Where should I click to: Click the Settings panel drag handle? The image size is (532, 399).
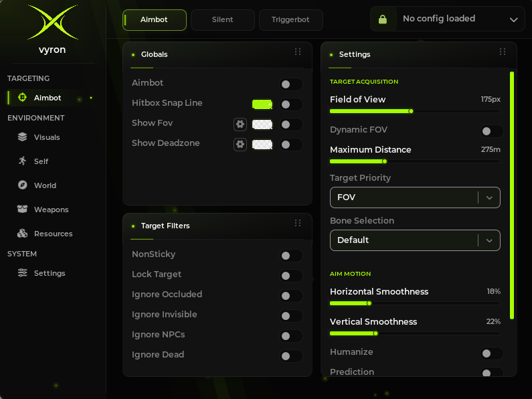503,52
